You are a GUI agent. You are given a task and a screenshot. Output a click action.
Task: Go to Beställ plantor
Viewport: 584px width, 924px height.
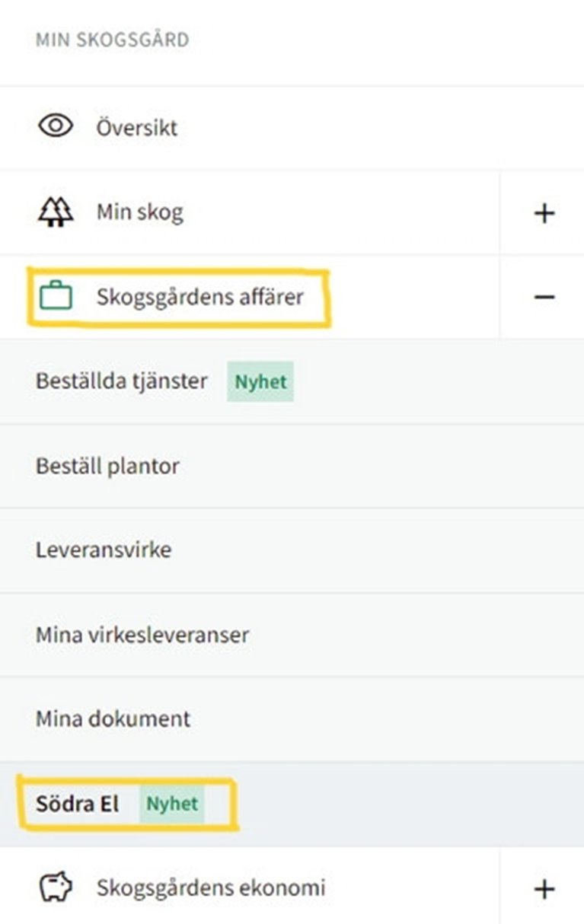click(107, 465)
